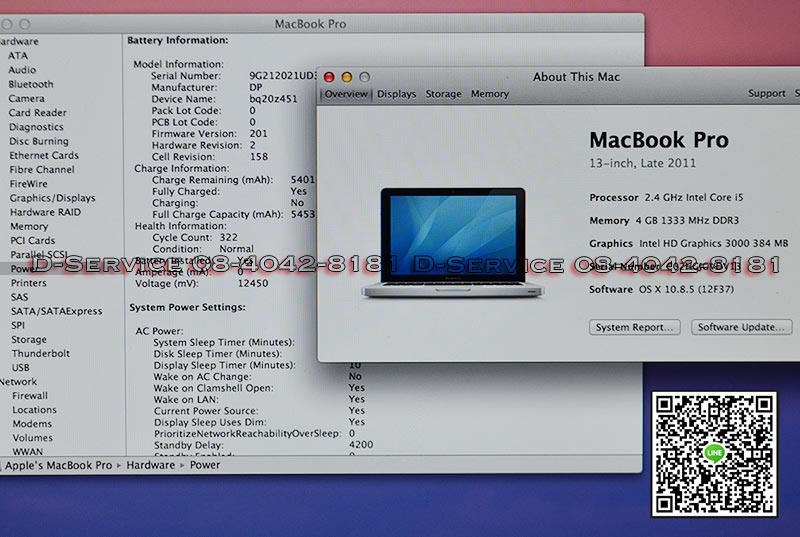Select Hardware RAID in the sidebar
The width and height of the screenshot is (800, 537).
click(x=45, y=212)
